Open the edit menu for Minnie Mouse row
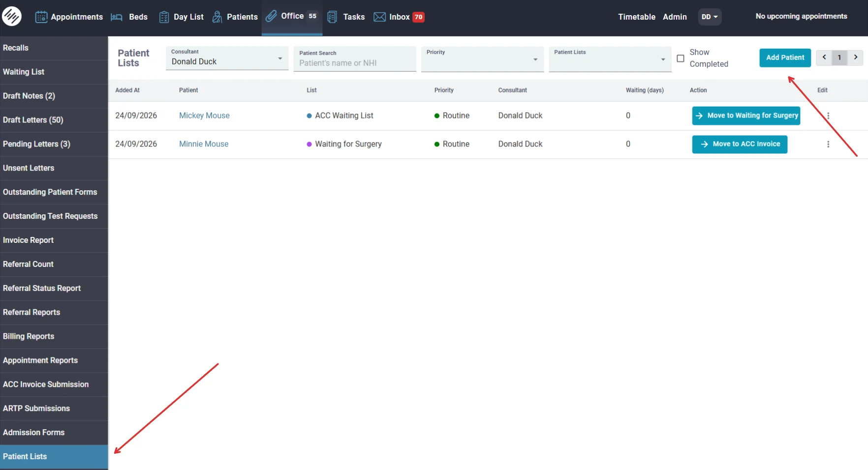The image size is (868, 470). point(828,145)
